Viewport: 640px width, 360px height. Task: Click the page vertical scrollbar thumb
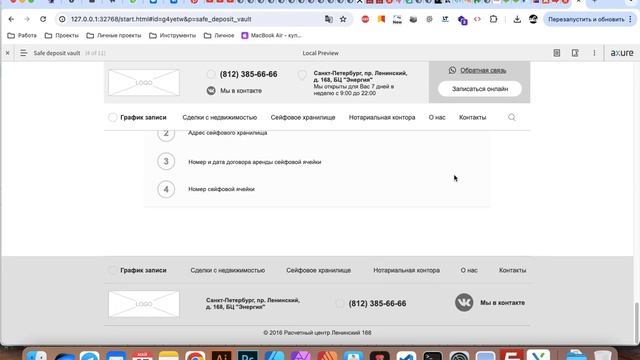(636, 322)
